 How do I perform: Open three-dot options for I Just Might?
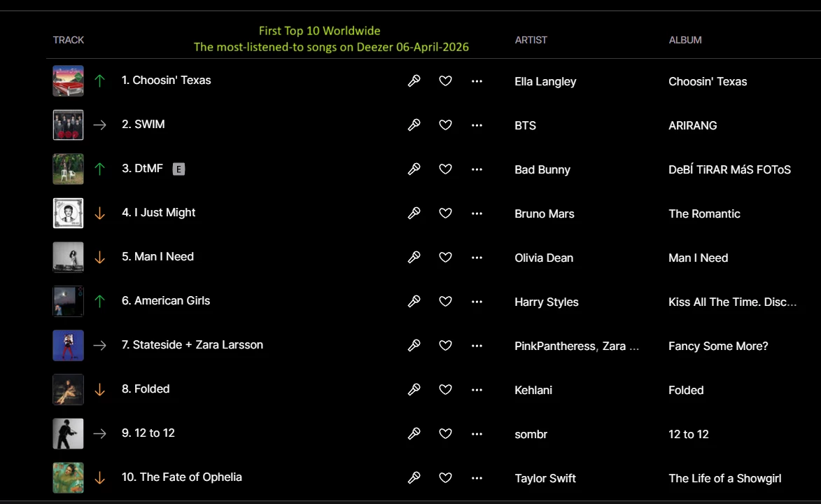click(x=477, y=213)
